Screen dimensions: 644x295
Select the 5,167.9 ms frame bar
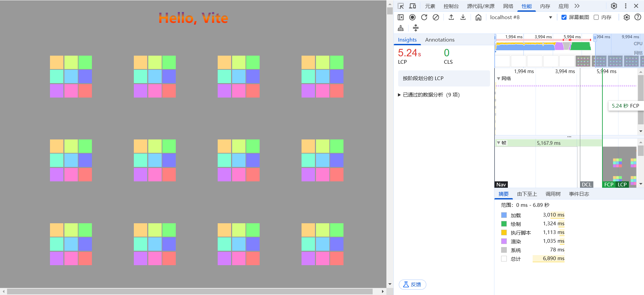click(x=549, y=143)
